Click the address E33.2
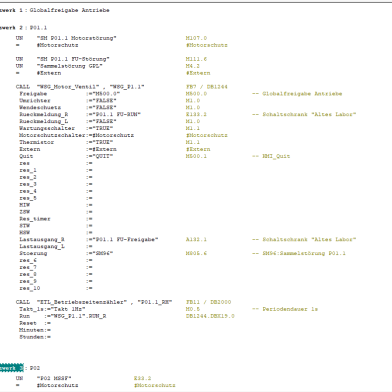 [142, 378]
